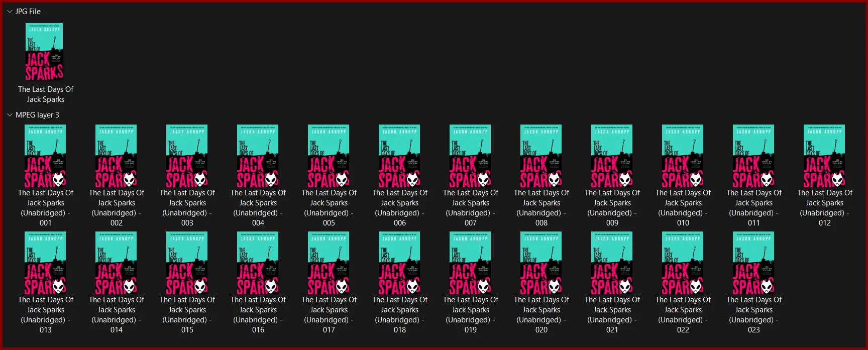This screenshot has height=350, width=868.
Task: Select MP3 file thumbnail numbered 022
Action: pyautogui.click(x=683, y=263)
